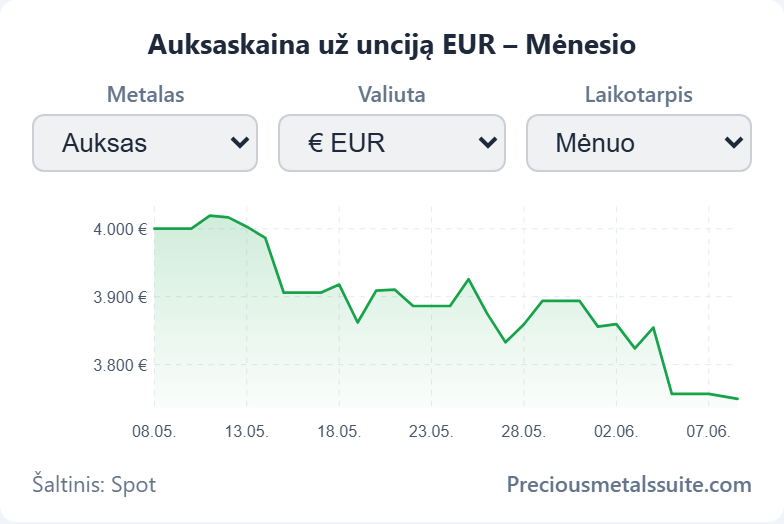784x524 pixels.
Task: Open the Preciousmetalssuite.com link
Action: 629,484
